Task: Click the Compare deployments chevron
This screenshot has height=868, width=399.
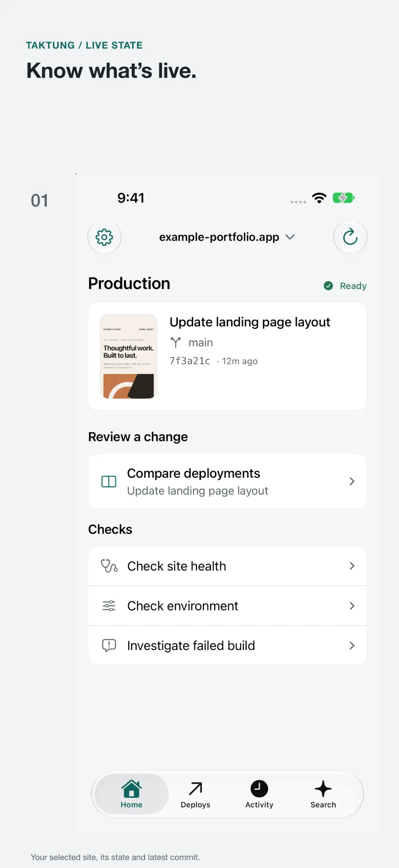Action: (x=352, y=481)
